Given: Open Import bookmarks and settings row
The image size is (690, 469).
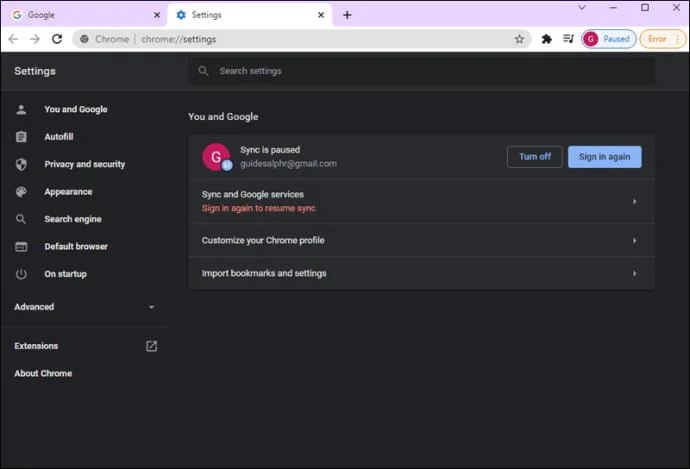Looking at the screenshot, I should [422, 273].
